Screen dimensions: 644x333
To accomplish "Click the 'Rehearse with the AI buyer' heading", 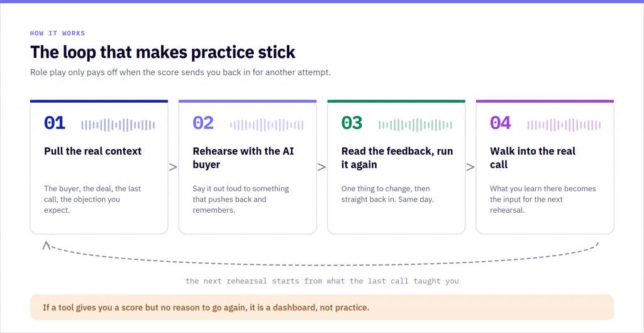I will (x=243, y=158).
